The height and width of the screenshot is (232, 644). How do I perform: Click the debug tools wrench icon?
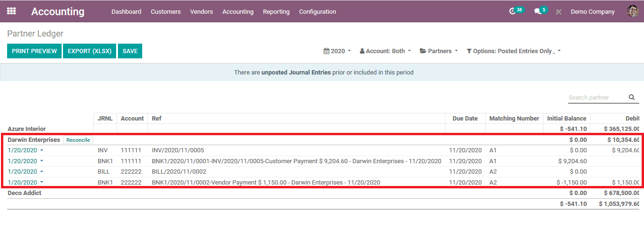pyautogui.click(x=559, y=12)
